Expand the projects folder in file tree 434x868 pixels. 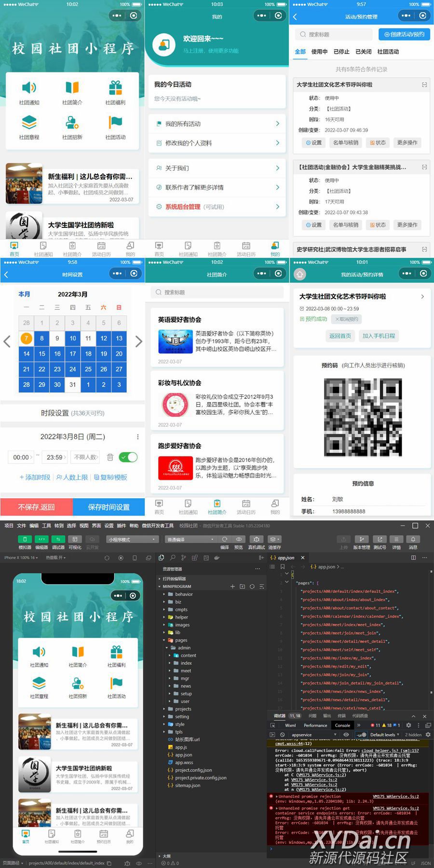[183, 709]
